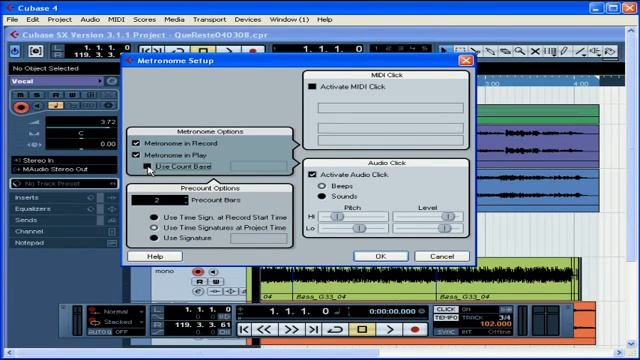
Task: Select the Beeps radio button
Action: (x=322, y=186)
